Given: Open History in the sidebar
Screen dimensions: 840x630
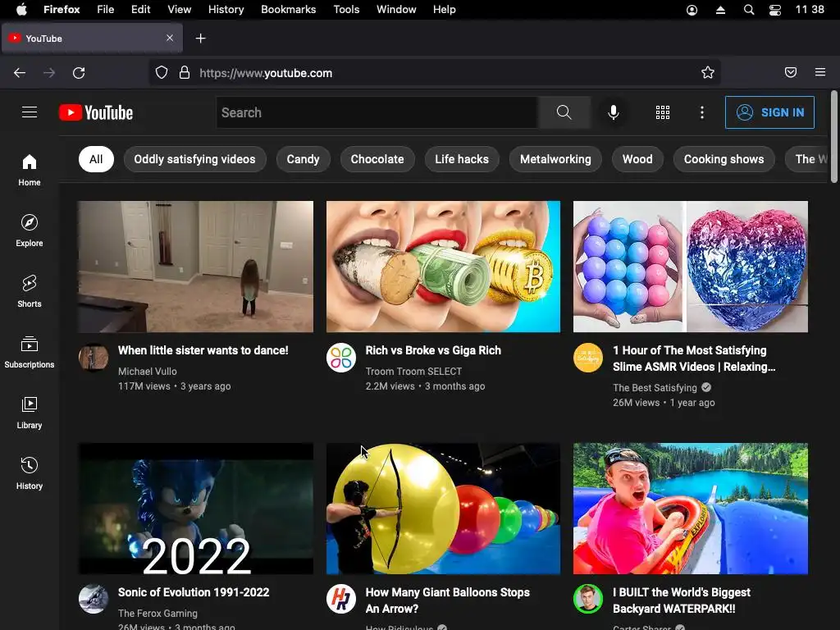Looking at the screenshot, I should pos(30,473).
